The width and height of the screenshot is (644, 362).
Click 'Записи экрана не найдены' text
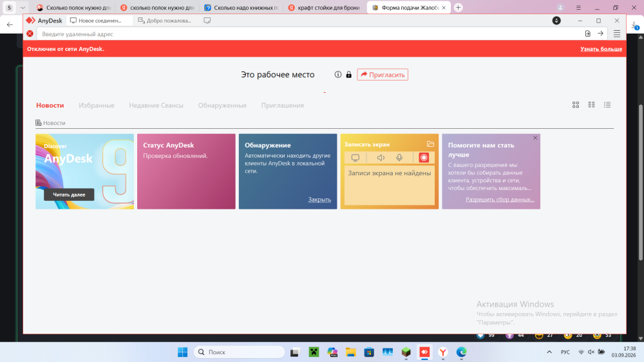(x=390, y=173)
